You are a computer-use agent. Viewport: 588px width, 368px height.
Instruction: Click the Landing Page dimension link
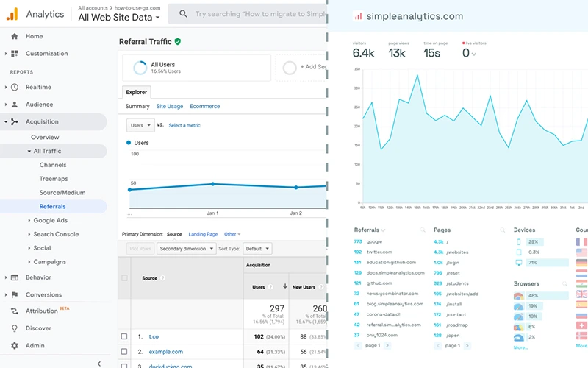[x=203, y=234]
